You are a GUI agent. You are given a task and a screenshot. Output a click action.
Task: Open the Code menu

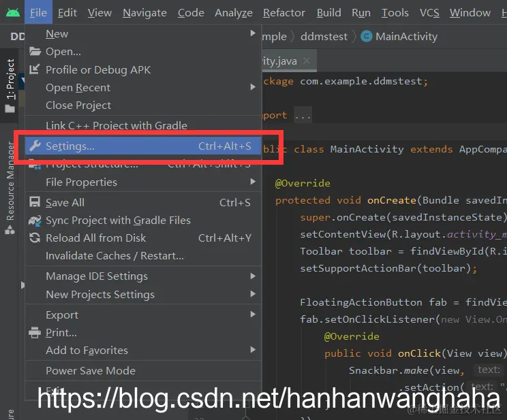click(x=191, y=13)
